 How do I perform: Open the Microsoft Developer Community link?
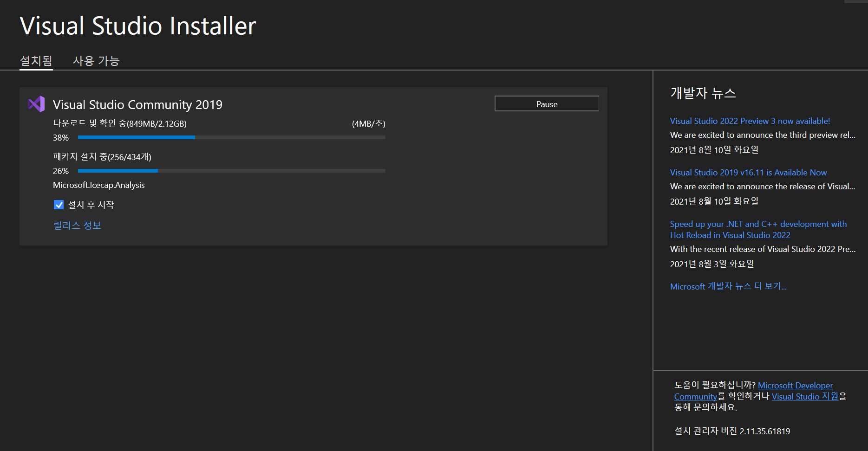[x=795, y=386]
